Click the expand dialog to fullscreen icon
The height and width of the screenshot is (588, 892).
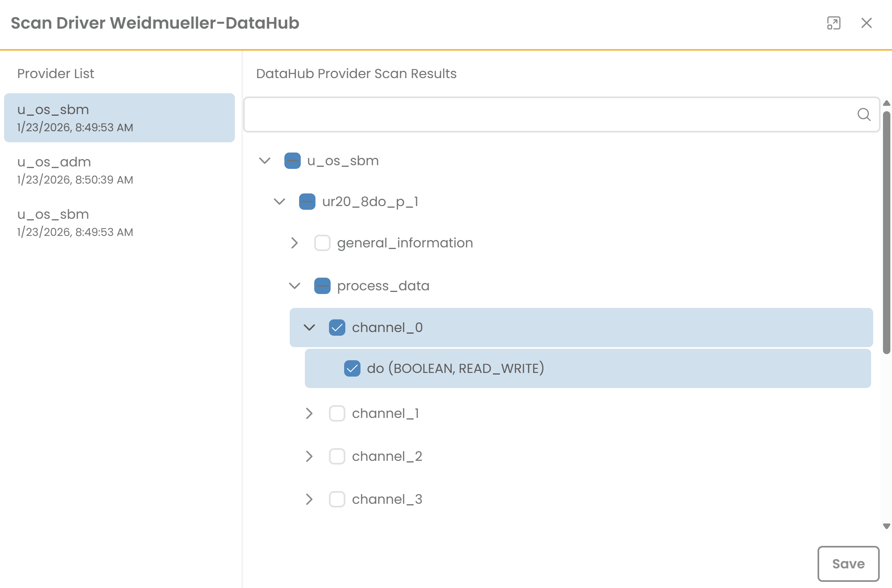coord(833,23)
